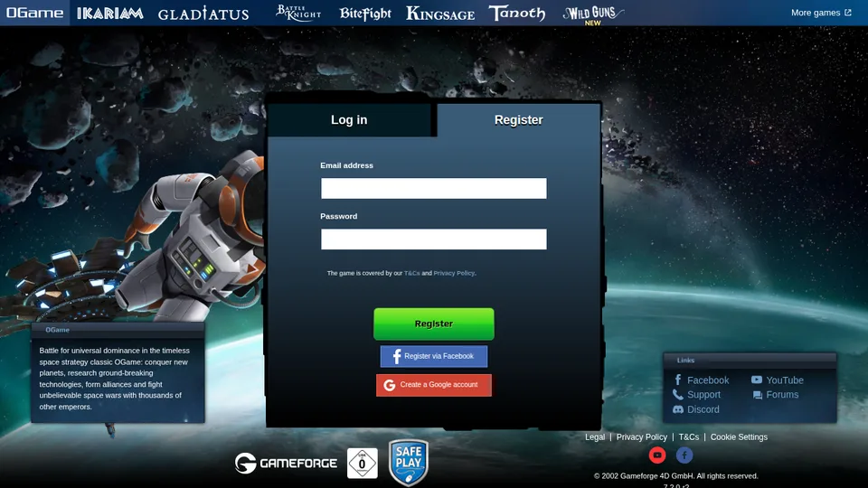Click the blue Facebook circle icon

(684, 455)
